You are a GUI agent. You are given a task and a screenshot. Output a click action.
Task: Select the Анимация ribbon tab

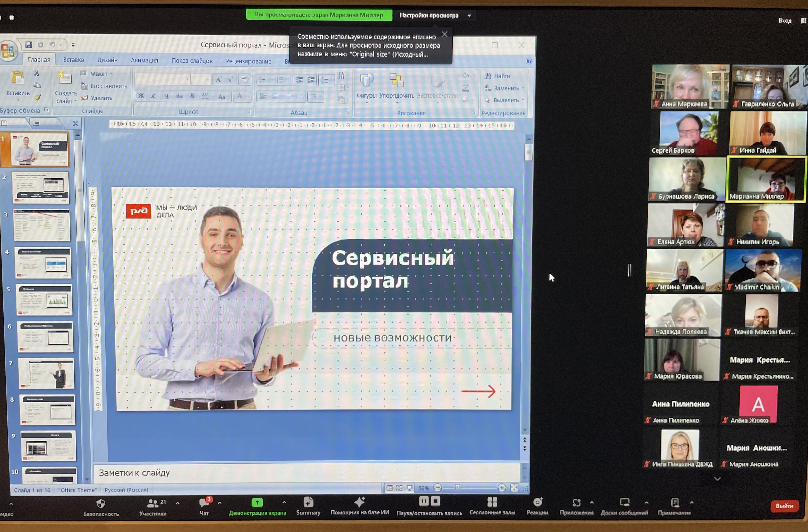pyautogui.click(x=145, y=61)
